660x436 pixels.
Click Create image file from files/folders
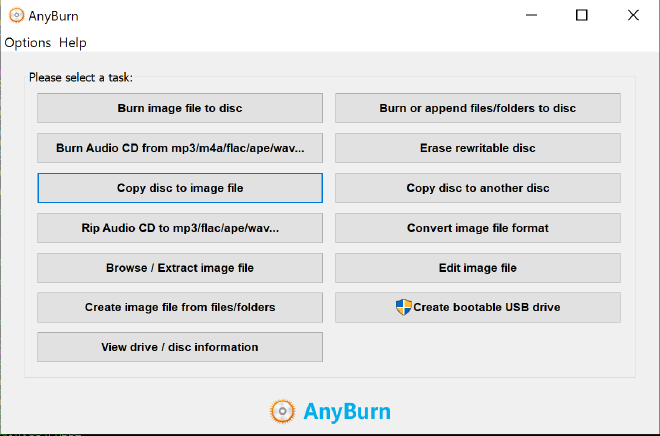180,307
